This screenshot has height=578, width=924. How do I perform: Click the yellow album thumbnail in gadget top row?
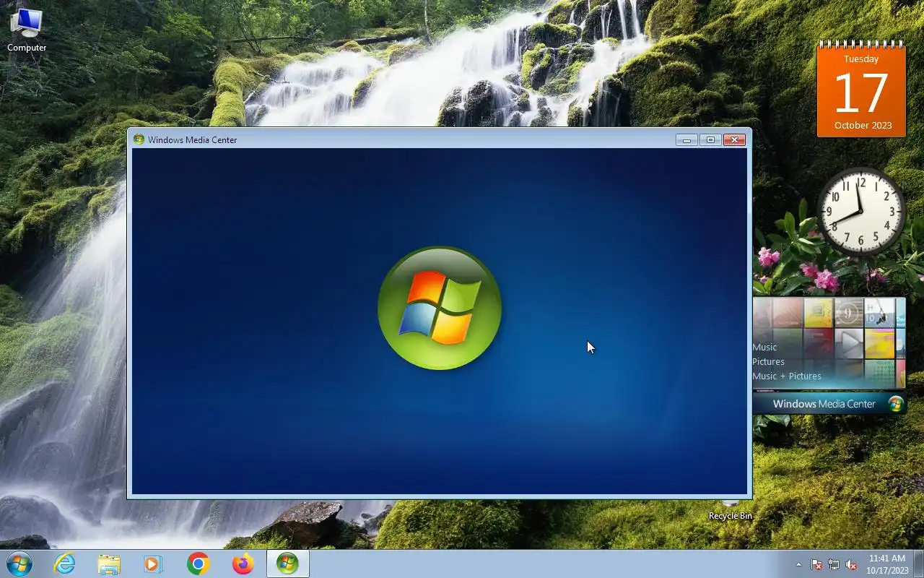click(x=818, y=313)
